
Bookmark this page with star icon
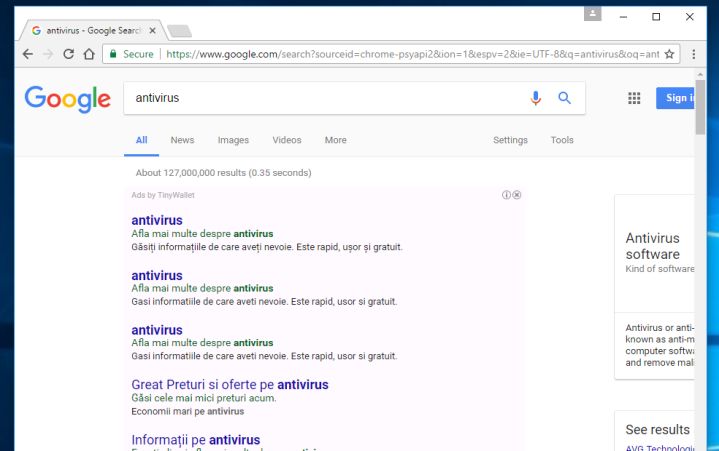[669, 54]
